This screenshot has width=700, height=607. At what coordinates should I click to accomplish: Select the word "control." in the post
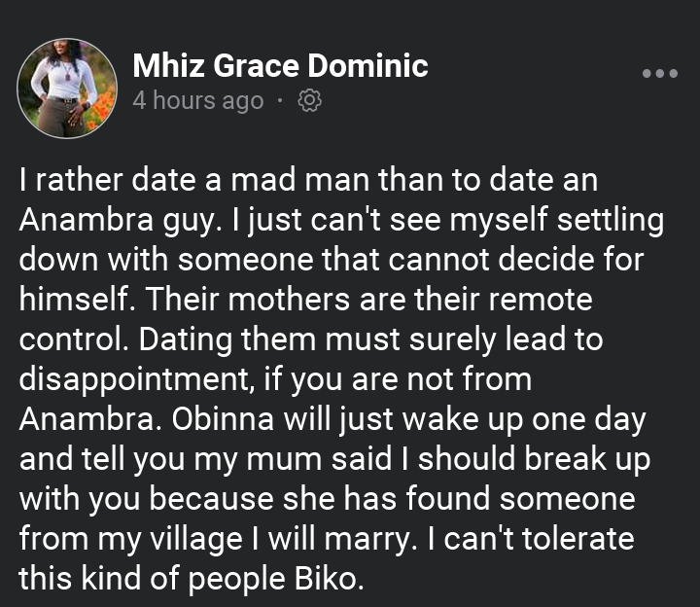pyautogui.click(x=73, y=340)
